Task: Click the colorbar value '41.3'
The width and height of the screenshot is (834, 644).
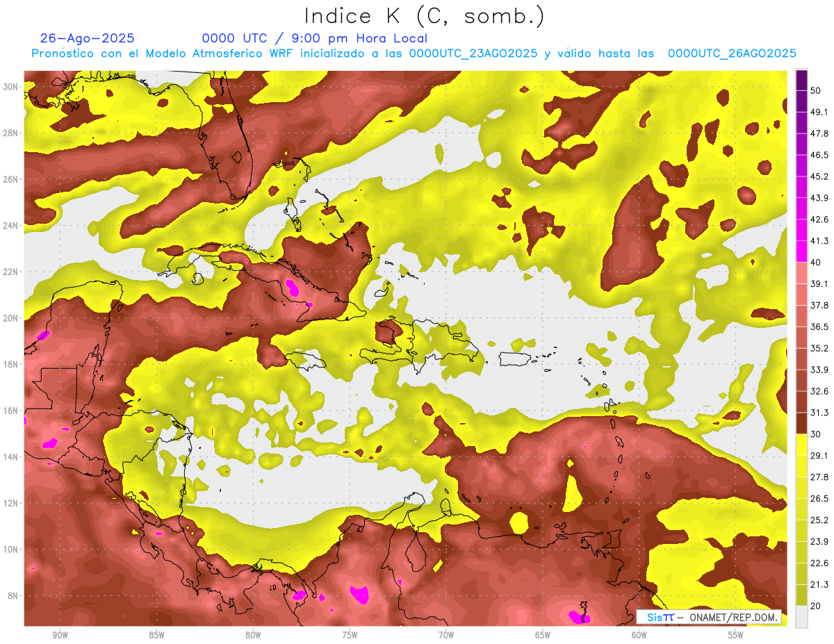Action: click(819, 241)
